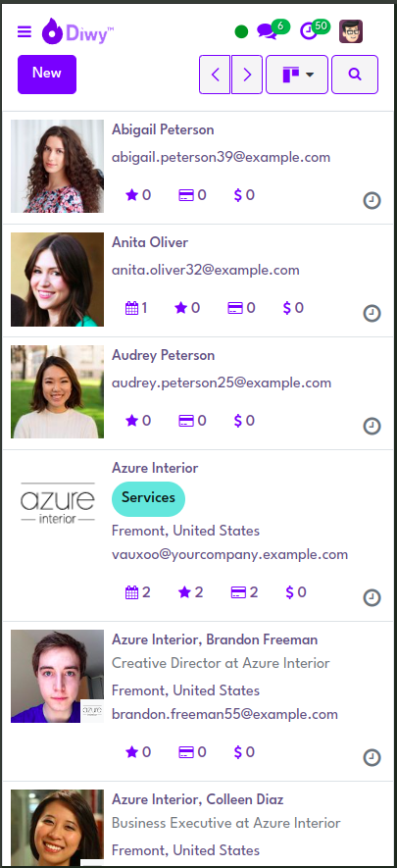
Task: Open the hamburger main menu
Action: (25, 31)
